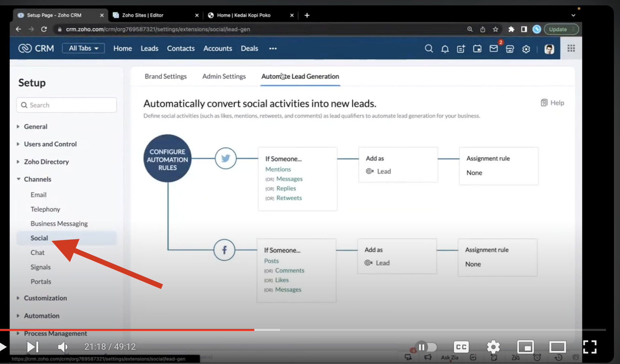Screen dimensions: 620x364
Task: Open the calendar icon in CRM header
Action: pos(477,49)
